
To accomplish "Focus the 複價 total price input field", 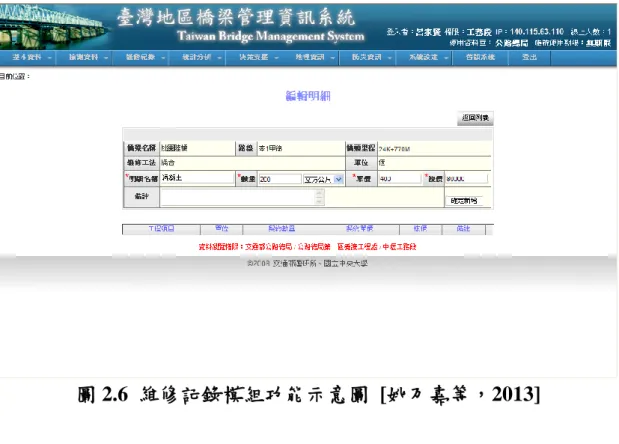I will (466, 179).
